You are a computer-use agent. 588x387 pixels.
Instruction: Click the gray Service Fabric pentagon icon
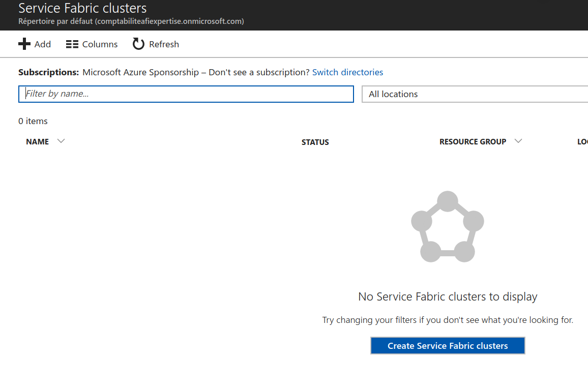tap(447, 227)
